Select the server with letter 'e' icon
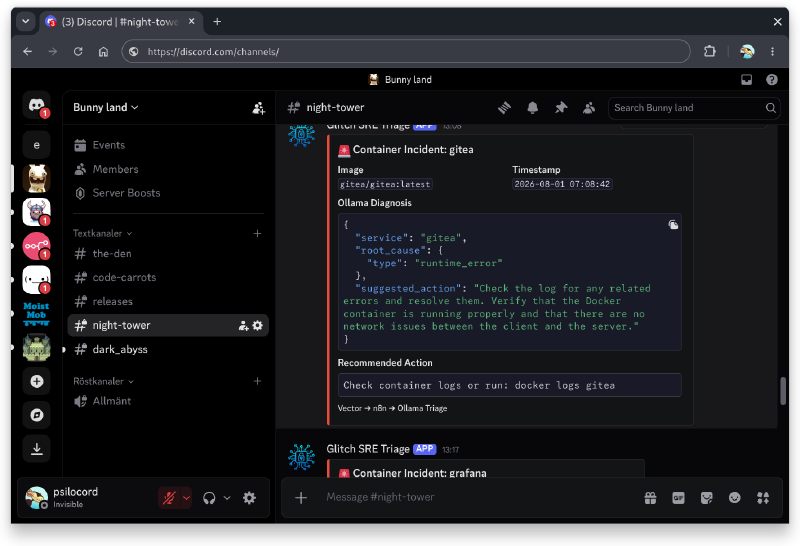 [x=36, y=145]
